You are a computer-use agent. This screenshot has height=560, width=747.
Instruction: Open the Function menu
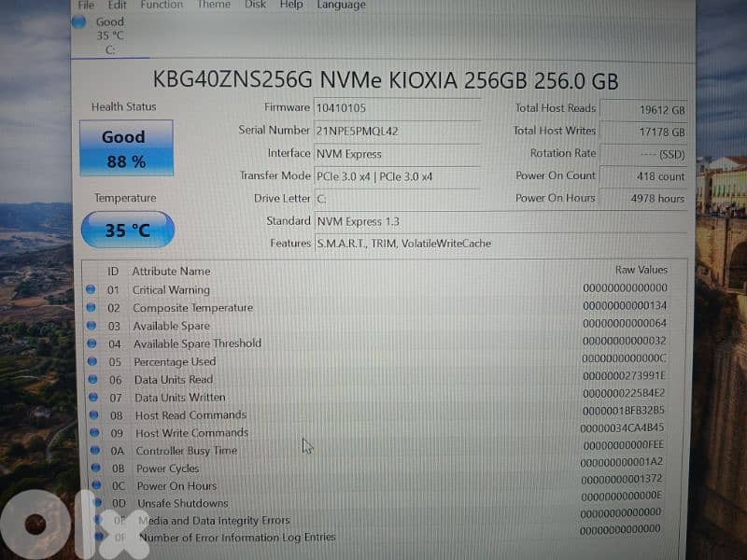coord(161,6)
